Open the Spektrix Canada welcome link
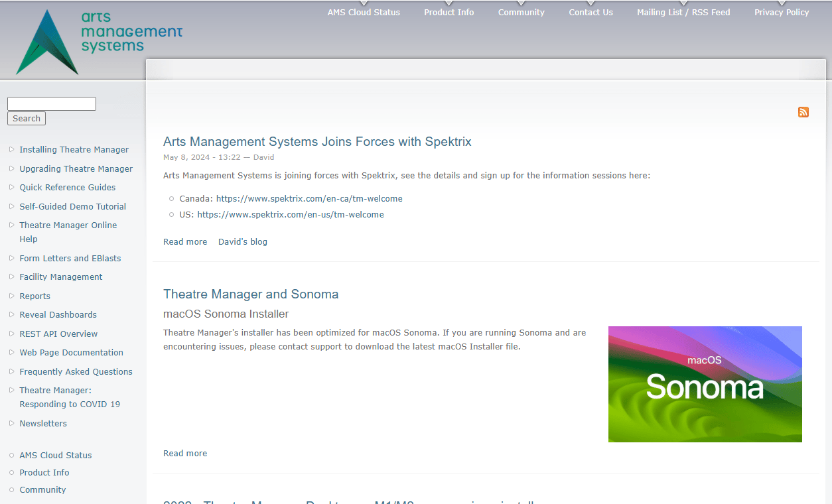The height and width of the screenshot is (504, 832). (309, 198)
